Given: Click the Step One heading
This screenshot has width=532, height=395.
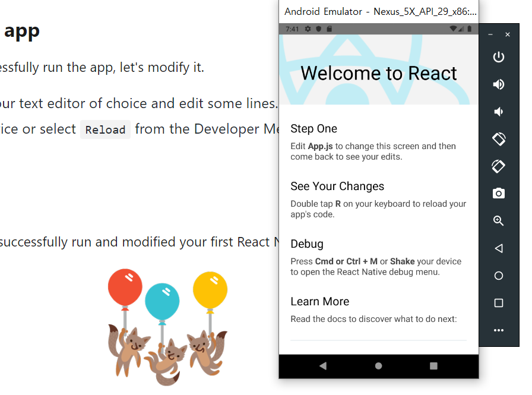Looking at the screenshot, I should click(314, 129).
